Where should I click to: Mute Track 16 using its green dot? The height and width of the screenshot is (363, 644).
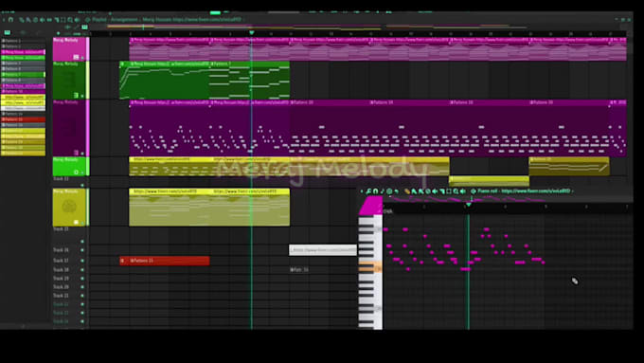(x=82, y=250)
